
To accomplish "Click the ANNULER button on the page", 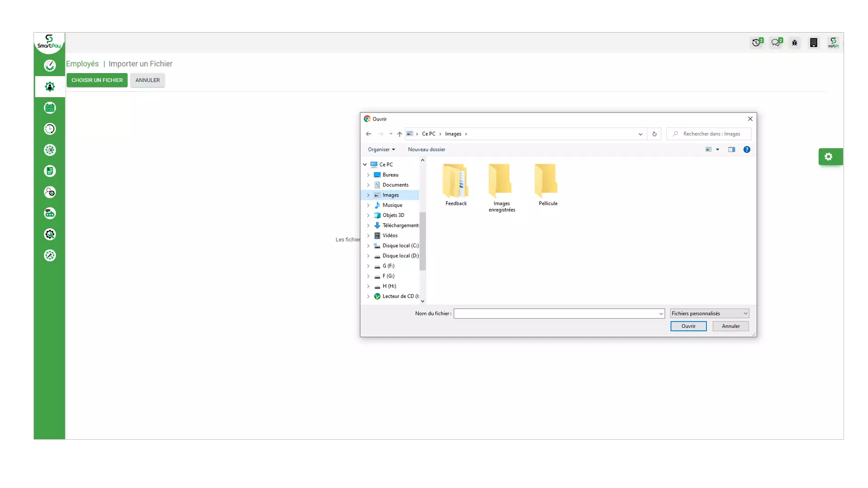I will 147,80.
